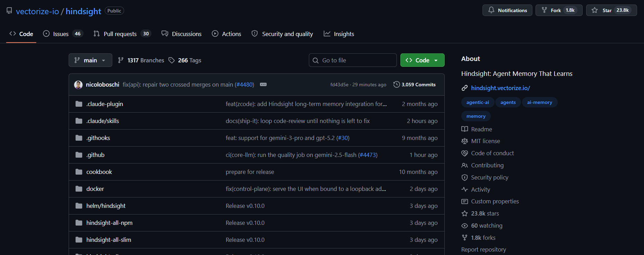
Task: View 23.8k stars in About
Action: point(480,213)
